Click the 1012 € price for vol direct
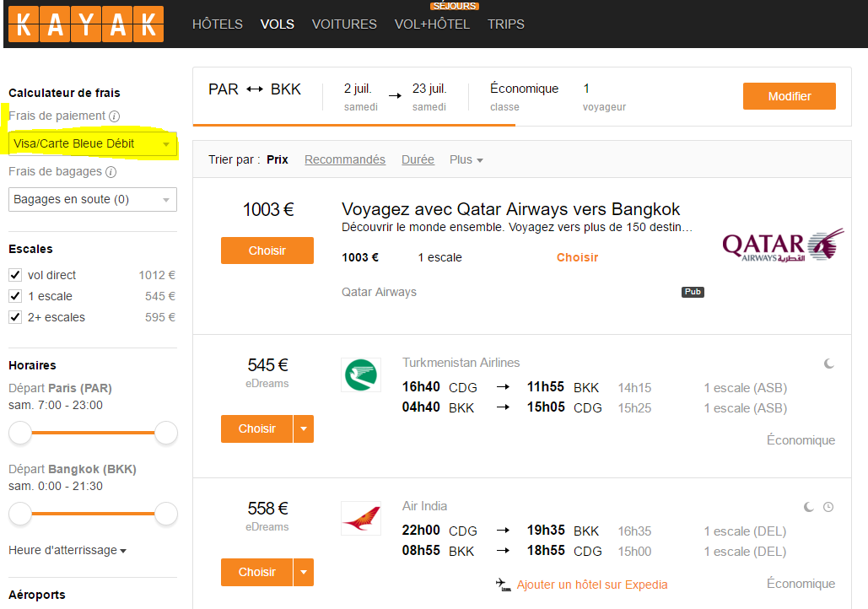Viewport: 868px width, 609px height. (157, 275)
